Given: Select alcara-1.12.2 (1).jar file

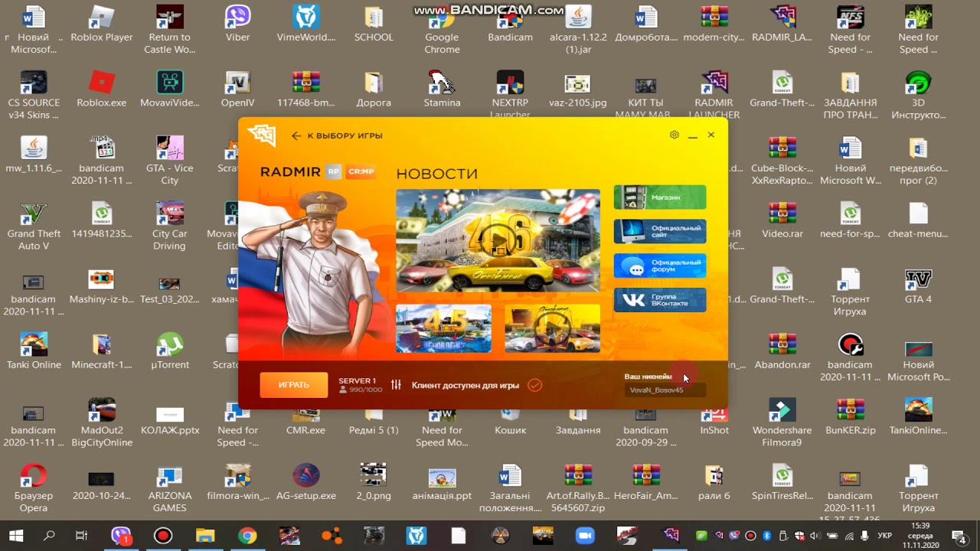Looking at the screenshot, I should (578, 31).
